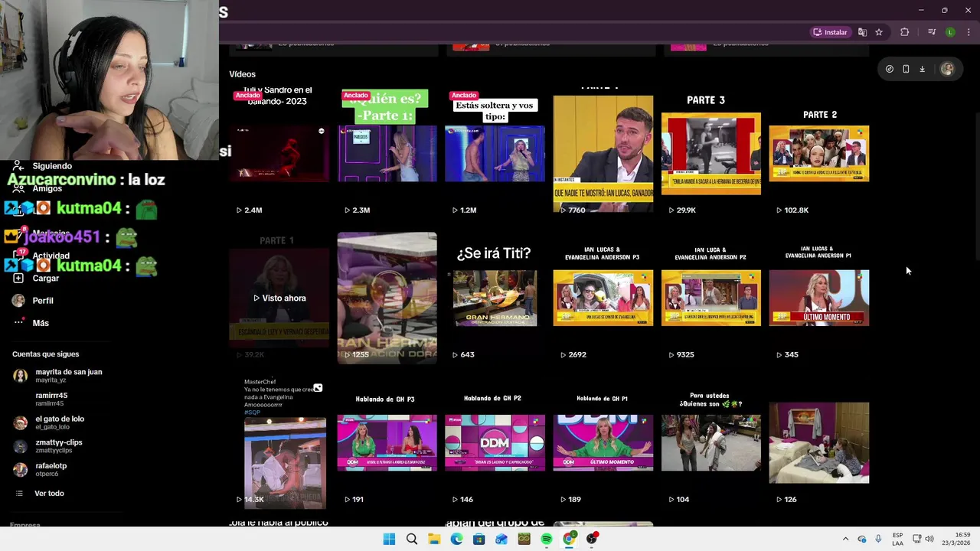Click the 9325 view count text
980x551 pixels.
684,354
